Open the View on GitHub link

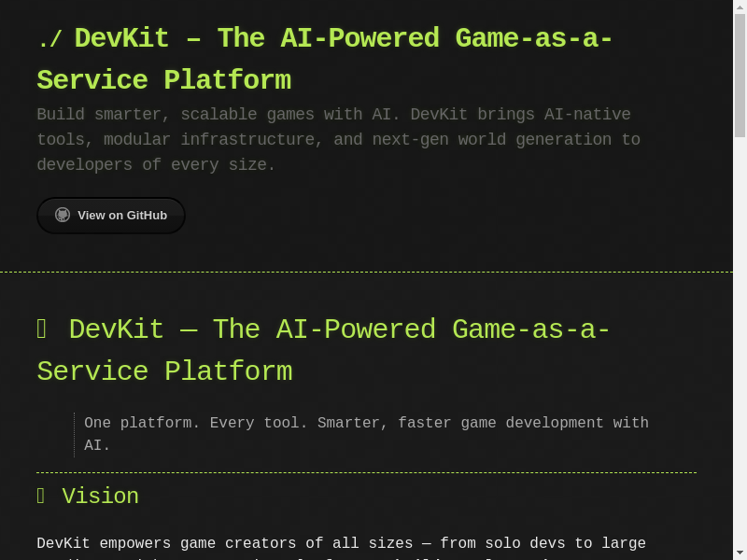121,216
